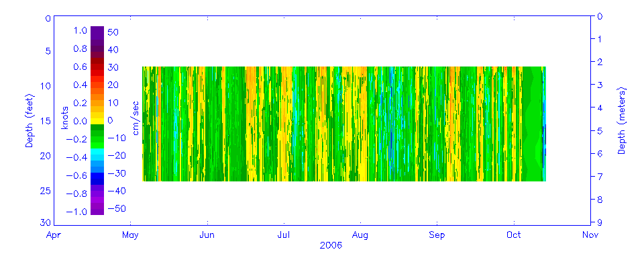Click the 'Nov' month label
The height and width of the screenshot is (258, 644).
coord(590,235)
